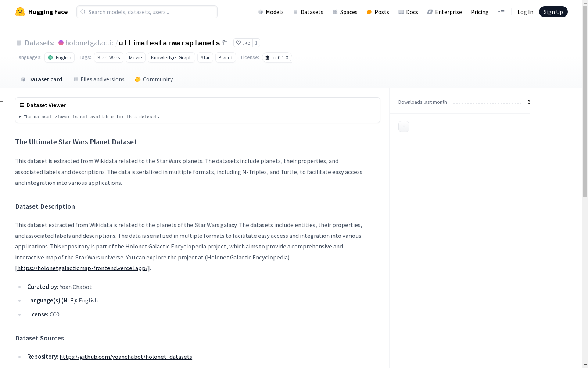Open the more-options three-dot button in sidebar

[404, 127]
